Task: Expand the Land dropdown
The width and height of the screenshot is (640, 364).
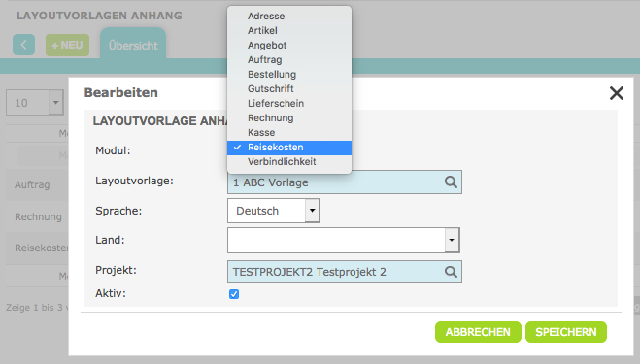Action: point(452,240)
